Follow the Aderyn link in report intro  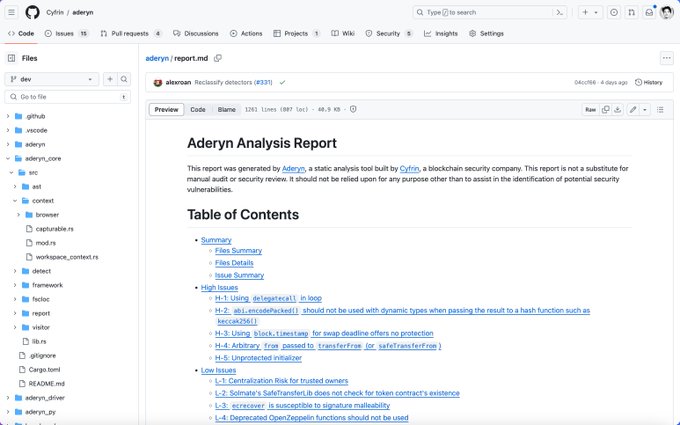[x=294, y=168]
